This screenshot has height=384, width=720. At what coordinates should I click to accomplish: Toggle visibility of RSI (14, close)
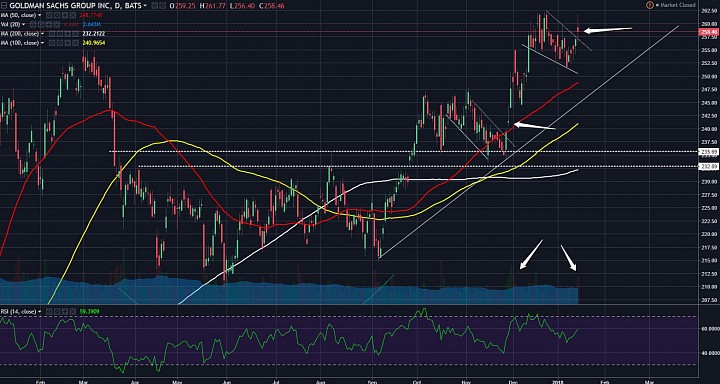tap(49, 311)
